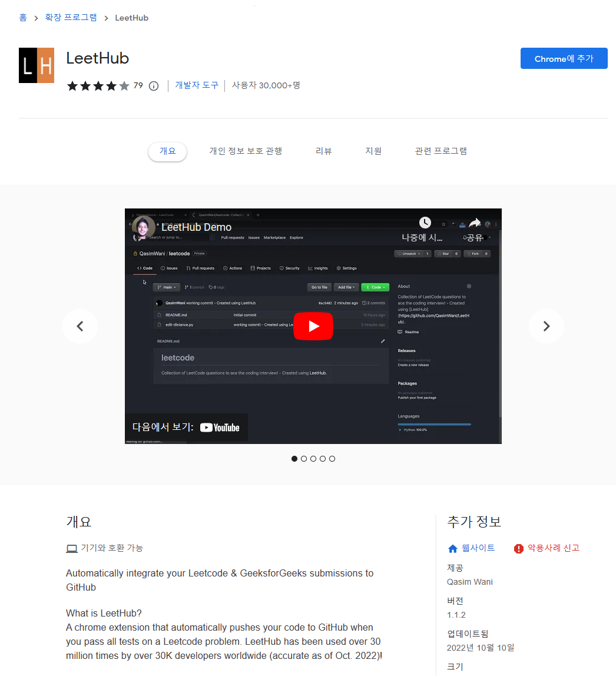Switch to the 리뷰 tab

click(323, 151)
